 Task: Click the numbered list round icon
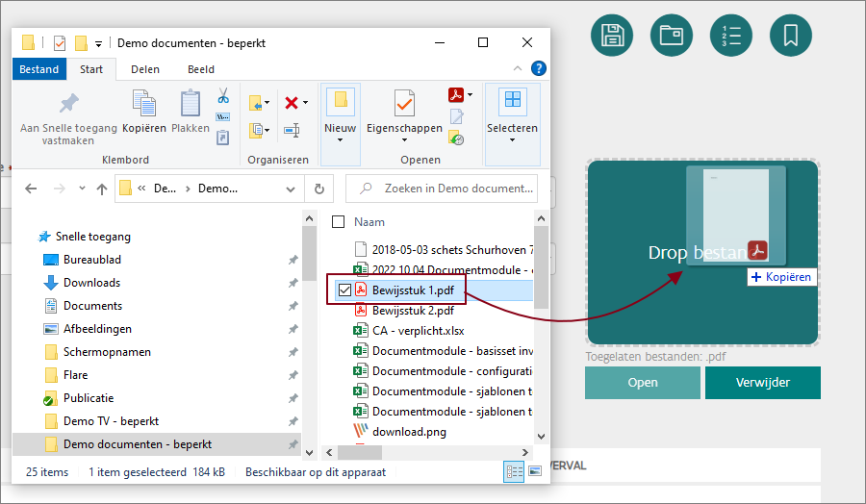[730, 36]
